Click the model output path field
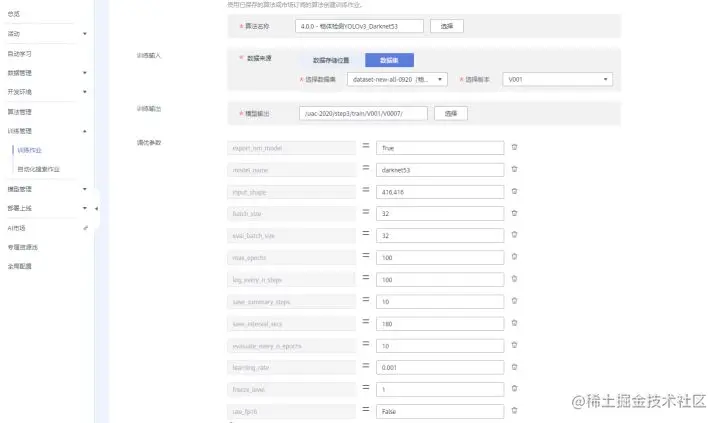This screenshot has height=423, width=720. (363, 113)
